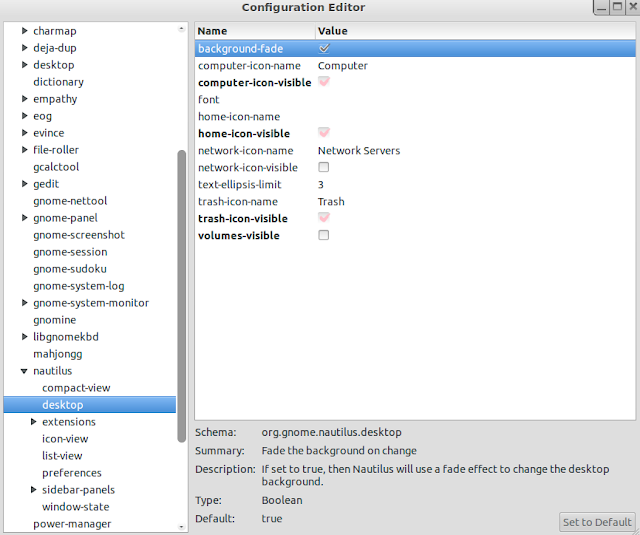Screen dimensions: 640x535
Task: Expand the gnome-system-monitor node
Action: point(24,303)
